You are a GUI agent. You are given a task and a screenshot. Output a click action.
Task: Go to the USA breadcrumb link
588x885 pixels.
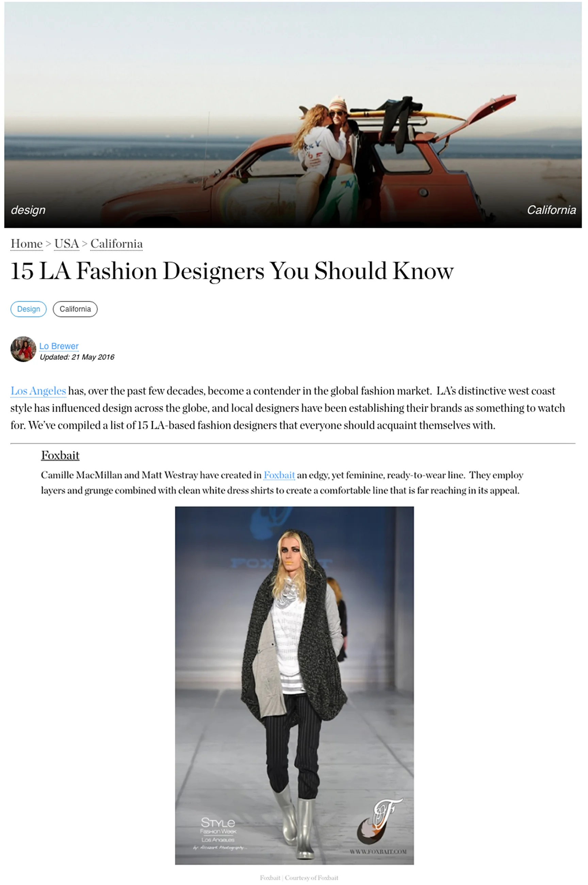[66, 243]
